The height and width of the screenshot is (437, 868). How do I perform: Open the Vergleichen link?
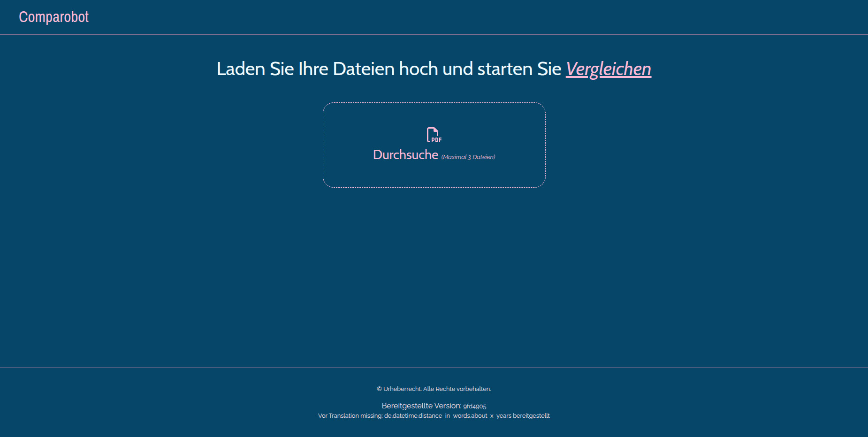pyautogui.click(x=608, y=69)
